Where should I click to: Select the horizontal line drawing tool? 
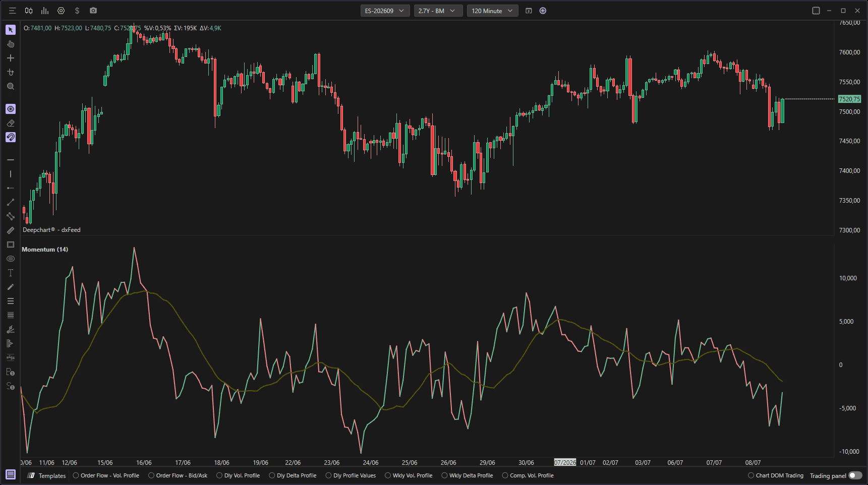[11, 160]
